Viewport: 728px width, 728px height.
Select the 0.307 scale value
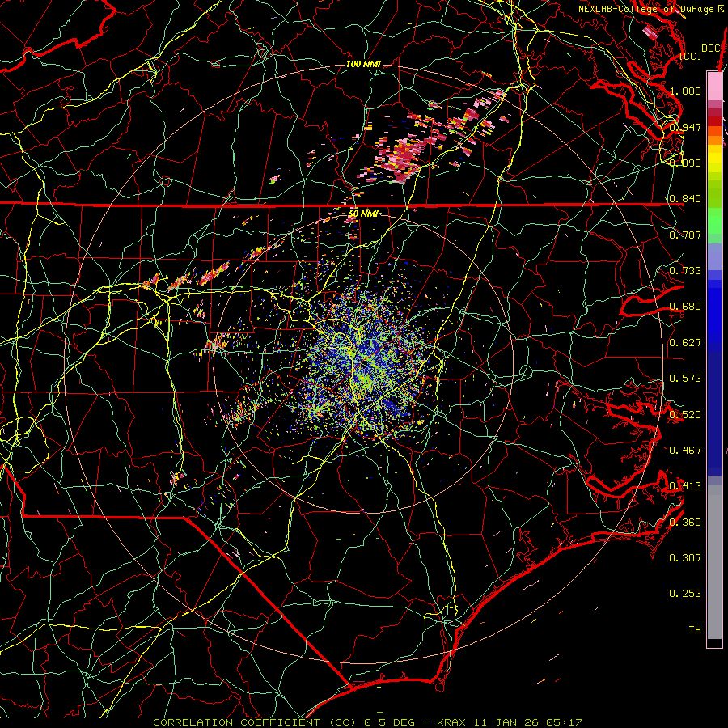[685, 558]
